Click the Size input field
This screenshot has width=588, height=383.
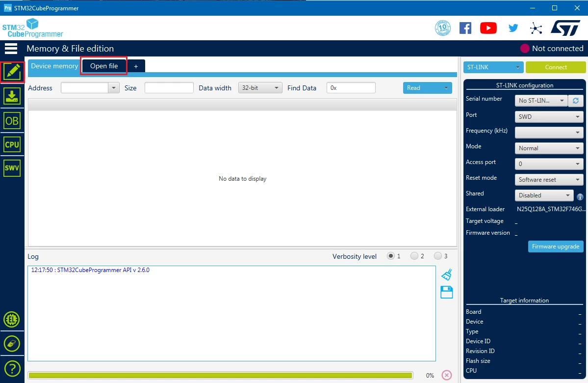tap(169, 88)
